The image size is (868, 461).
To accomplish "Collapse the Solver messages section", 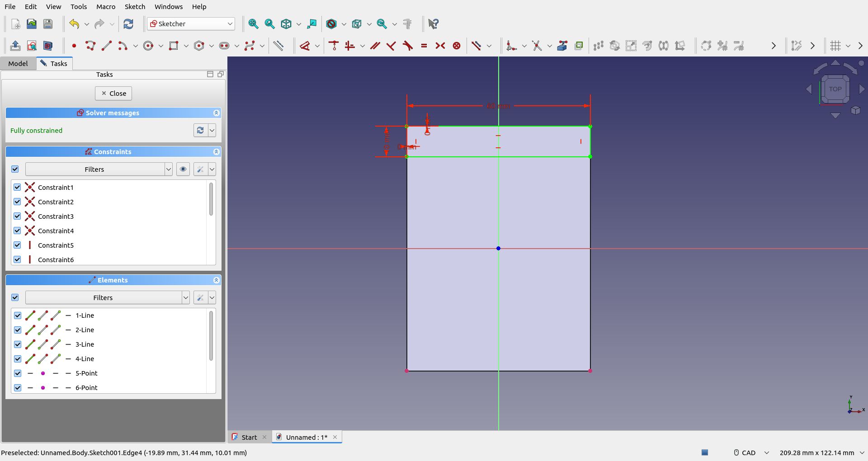I will (216, 113).
